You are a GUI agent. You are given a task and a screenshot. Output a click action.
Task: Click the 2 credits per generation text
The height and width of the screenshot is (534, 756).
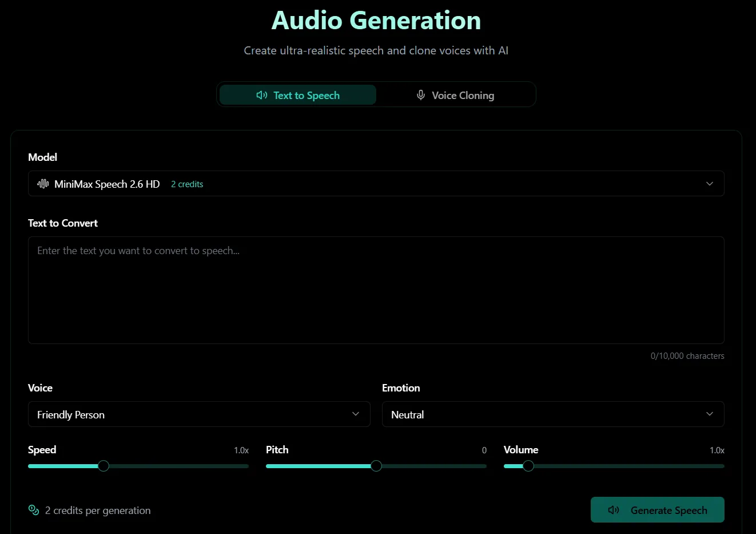98,511
